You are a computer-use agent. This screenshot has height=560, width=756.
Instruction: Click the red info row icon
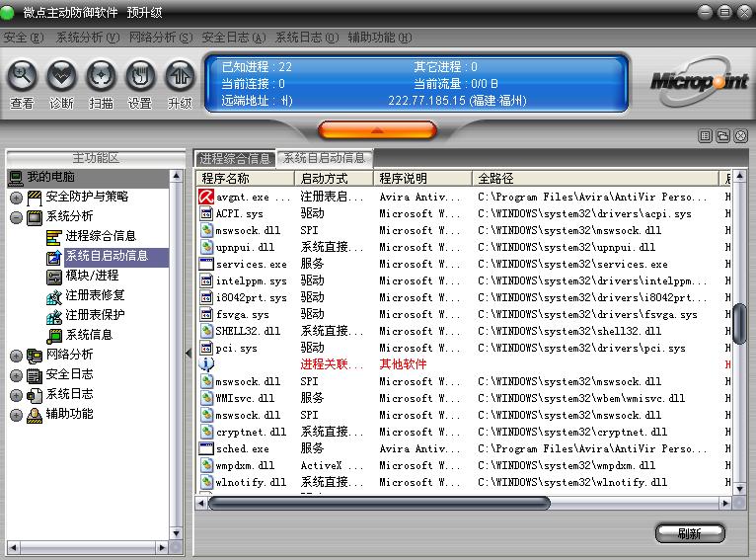coord(206,364)
